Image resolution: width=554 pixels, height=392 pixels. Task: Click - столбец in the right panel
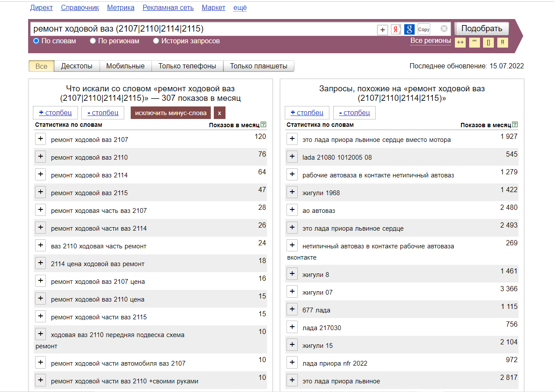(354, 112)
